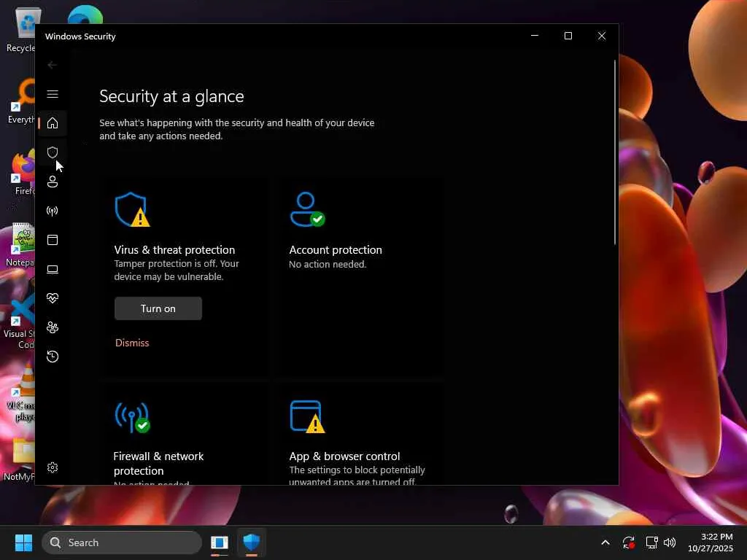Screen dimensions: 747x560
Task: Open the Windows Start menu
Action: pos(23,542)
